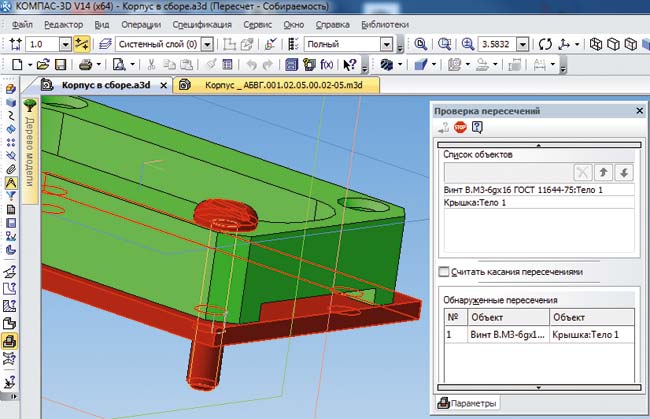Toggle the highlighted mode button beside the 1.0 field
This screenshot has width=650, height=419.
click(x=82, y=45)
